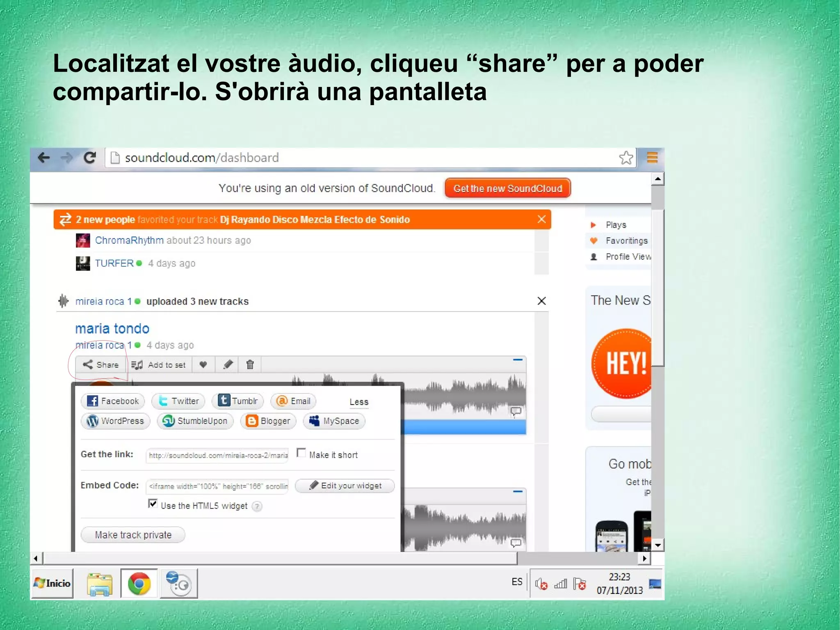The width and height of the screenshot is (840, 630).
Task: Click the horizontal scrollbar left arrow
Action: coord(36,558)
